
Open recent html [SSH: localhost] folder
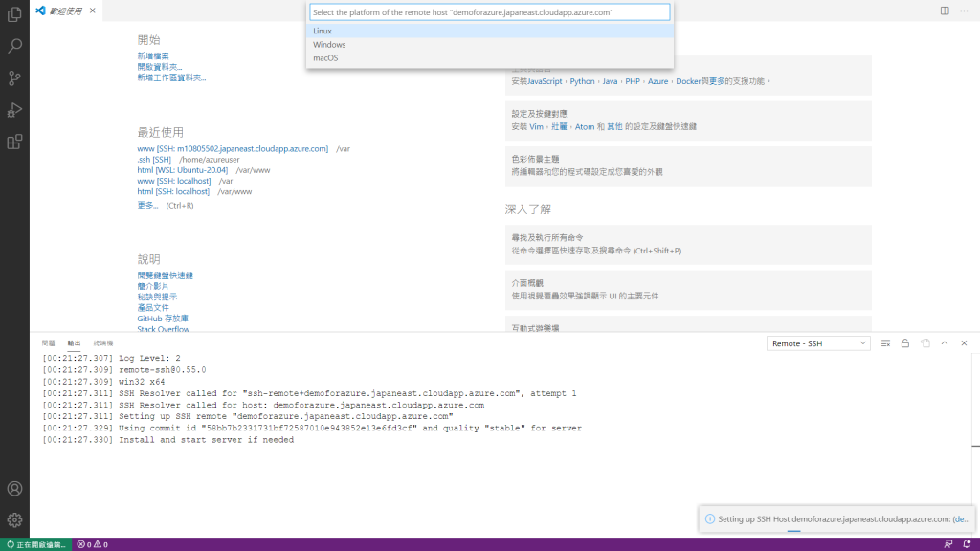(173, 191)
